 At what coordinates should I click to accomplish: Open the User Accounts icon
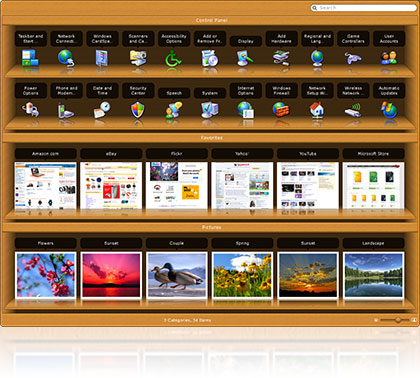389,58
